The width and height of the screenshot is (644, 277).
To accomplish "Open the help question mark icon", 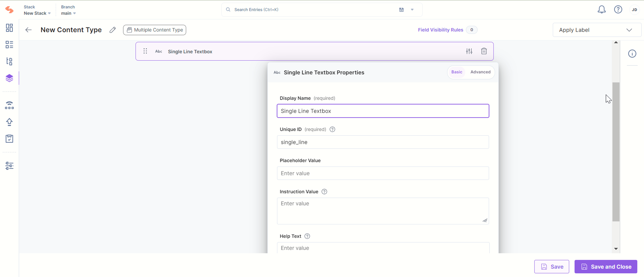I will pos(618,10).
